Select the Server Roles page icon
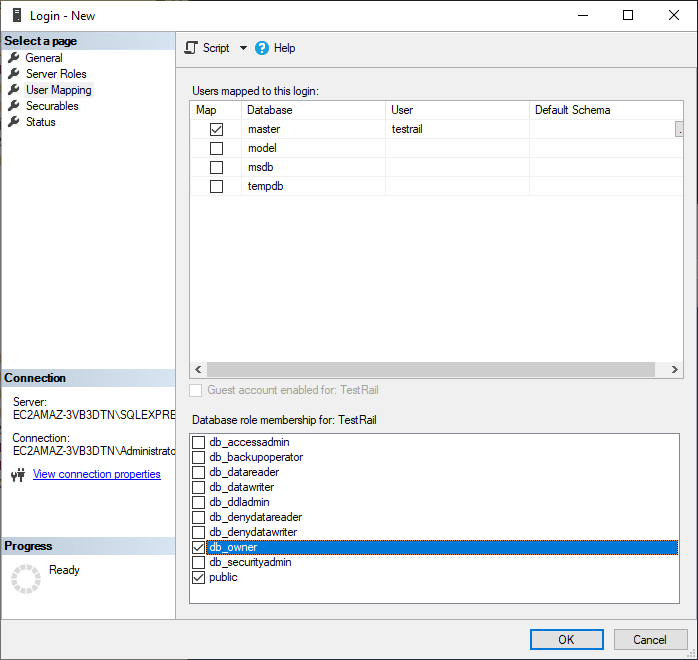 (x=14, y=74)
